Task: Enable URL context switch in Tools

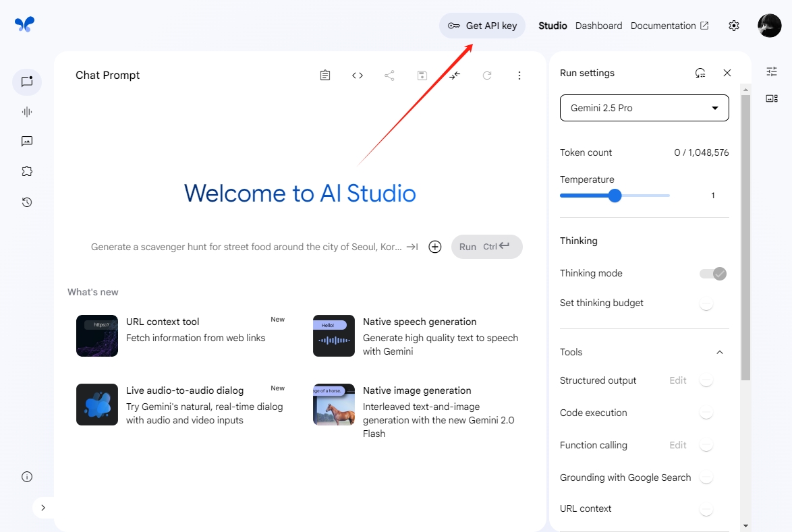Action: point(706,509)
